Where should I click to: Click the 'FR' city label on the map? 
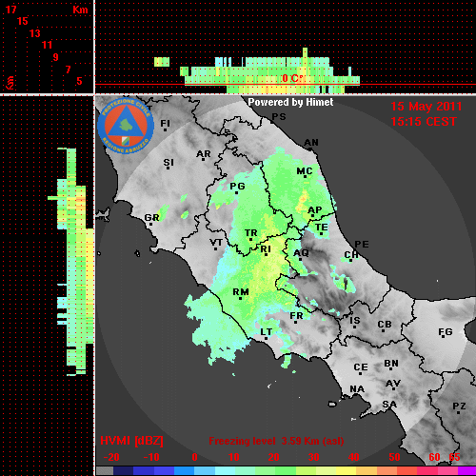(x=296, y=316)
